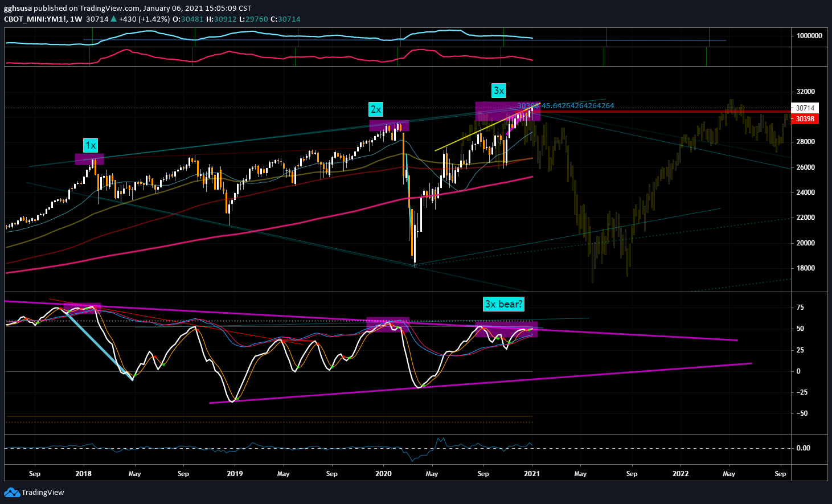The width and height of the screenshot is (832, 504).
Task: Click the "gghsusa" author name in header
Action: pos(18,9)
